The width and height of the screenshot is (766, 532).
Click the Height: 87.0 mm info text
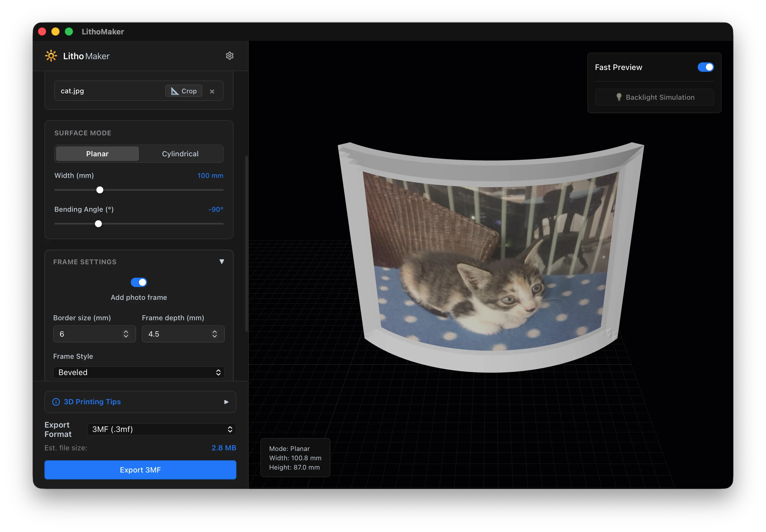(x=295, y=467)
